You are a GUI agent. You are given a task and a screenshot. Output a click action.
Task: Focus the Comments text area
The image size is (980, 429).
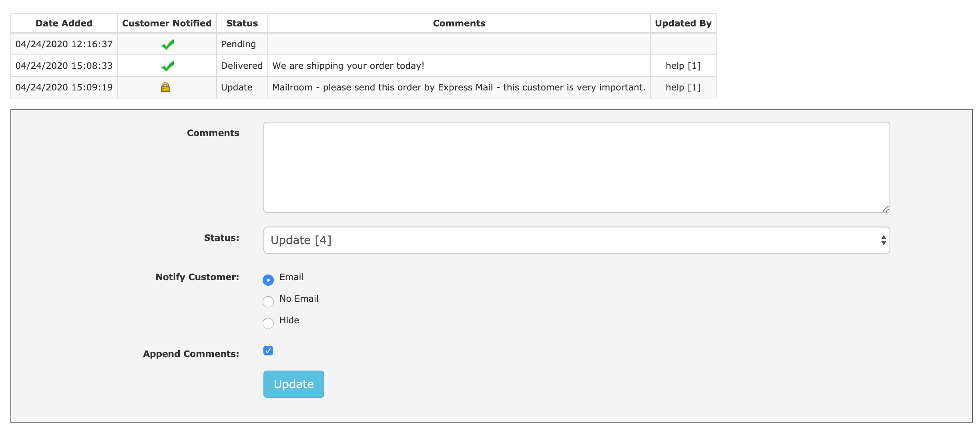pyautogui.click(x=576, y=167)
